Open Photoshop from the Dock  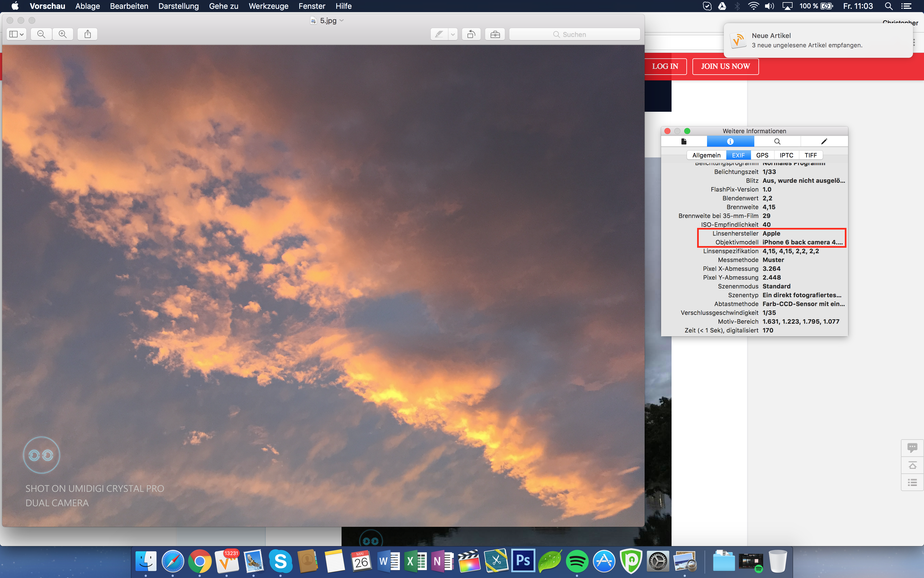coord(523,561)
